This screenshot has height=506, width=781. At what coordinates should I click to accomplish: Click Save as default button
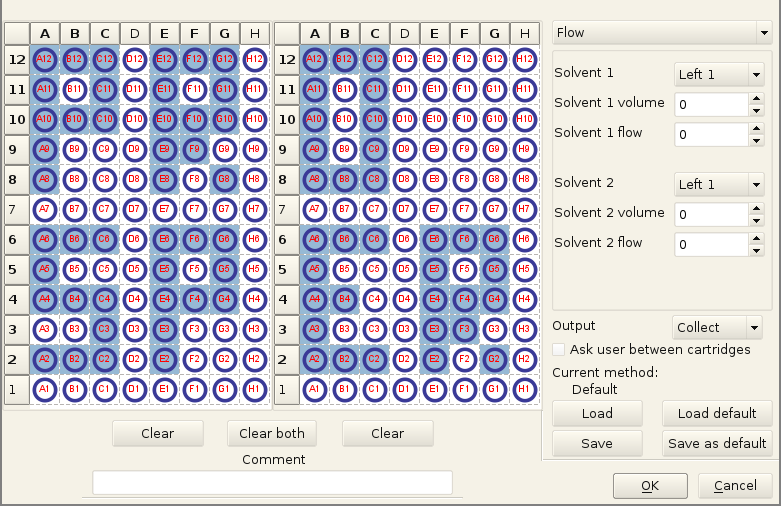717,443
